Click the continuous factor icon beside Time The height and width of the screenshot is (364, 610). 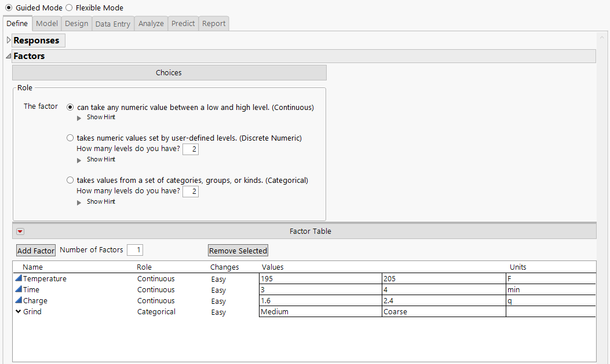coord(18,289)
